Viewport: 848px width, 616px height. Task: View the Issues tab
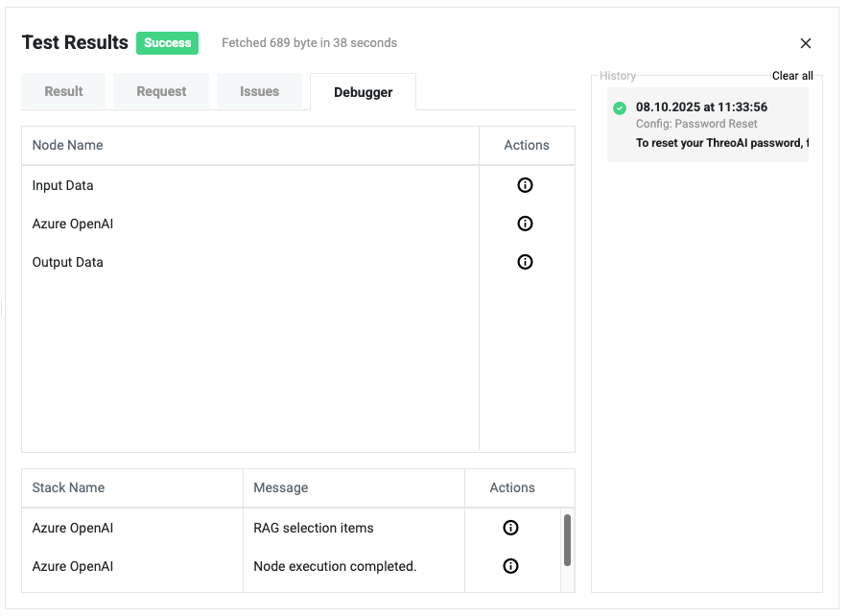pos(259,91)
